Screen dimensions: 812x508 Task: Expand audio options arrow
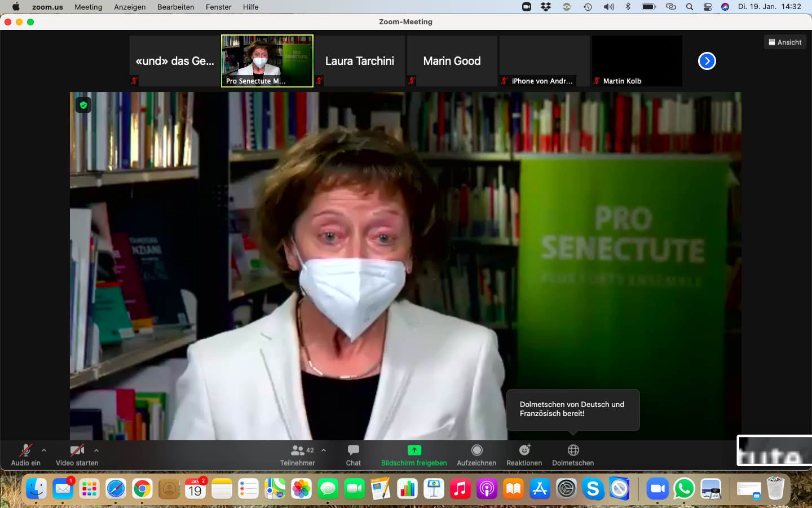44,450
